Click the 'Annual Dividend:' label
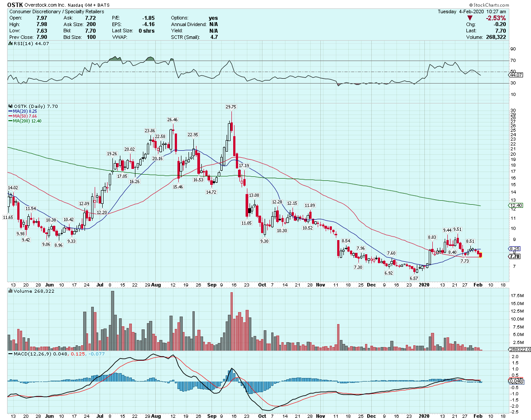 pyautogui.click(x=189, y=24)
